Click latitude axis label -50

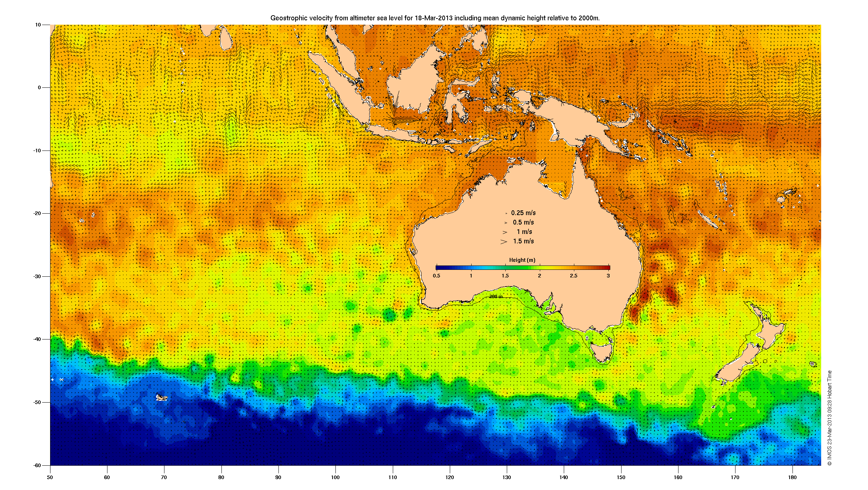pyautogui.click(x=37, y=402)
